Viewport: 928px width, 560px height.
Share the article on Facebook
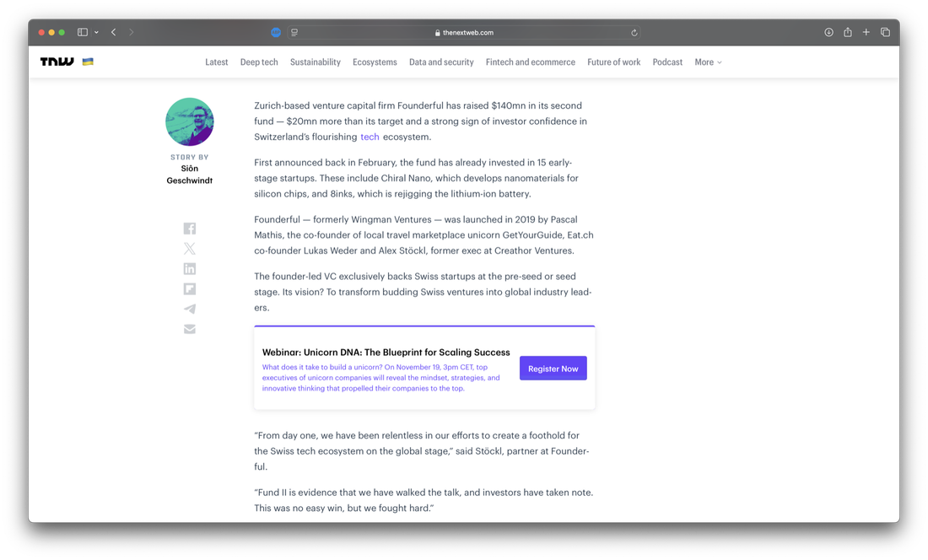189,229
